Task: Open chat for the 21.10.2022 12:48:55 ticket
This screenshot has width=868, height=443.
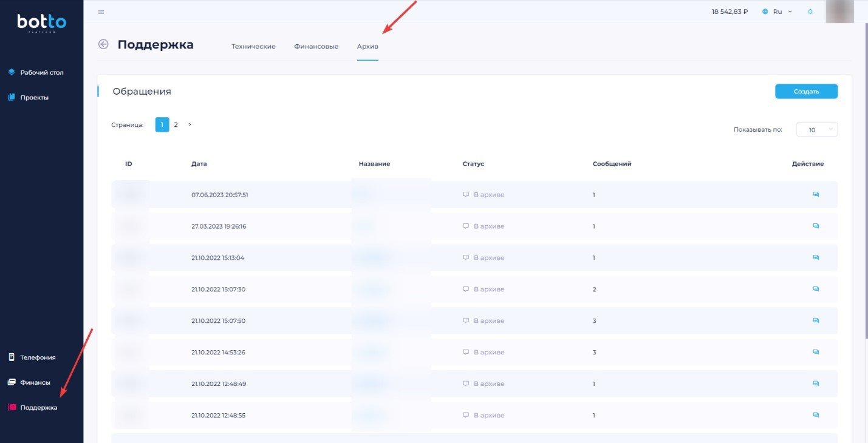Action: tap(816, 416)
